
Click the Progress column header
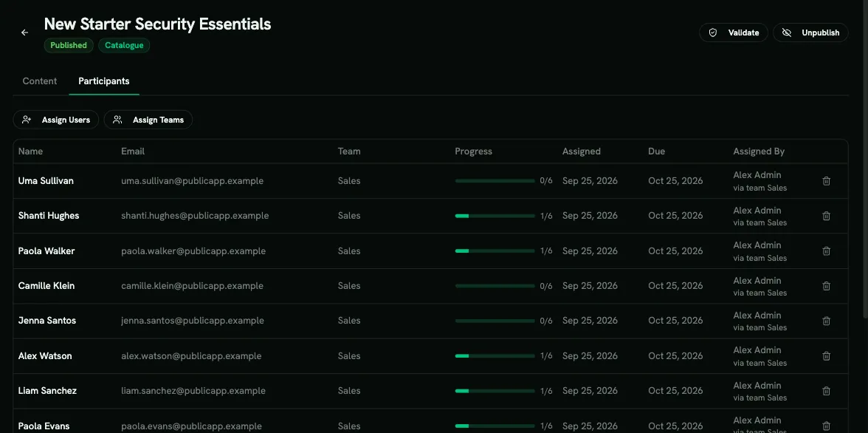pyautogui.click(x=473, y=151)
